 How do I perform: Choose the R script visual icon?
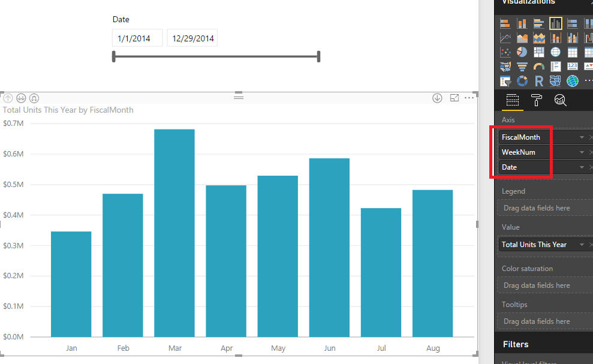point(539,81)
